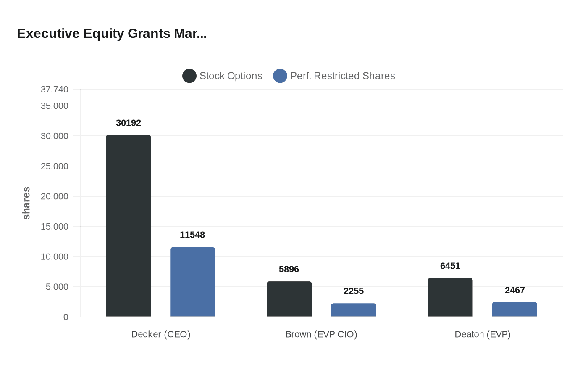Screen dimensions: 588x370
Task: Click the 11548 data label
Action: tap(192, 235)
